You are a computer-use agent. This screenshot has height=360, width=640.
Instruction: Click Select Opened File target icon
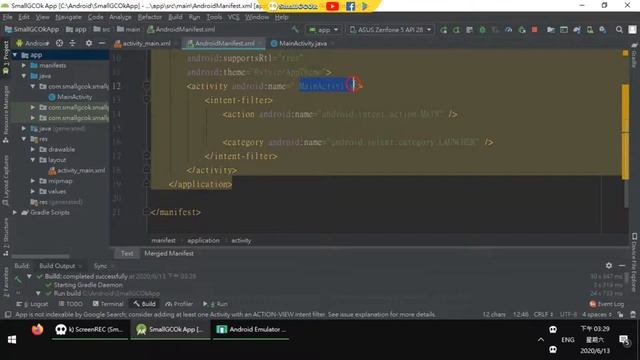[x=60, y=43]
